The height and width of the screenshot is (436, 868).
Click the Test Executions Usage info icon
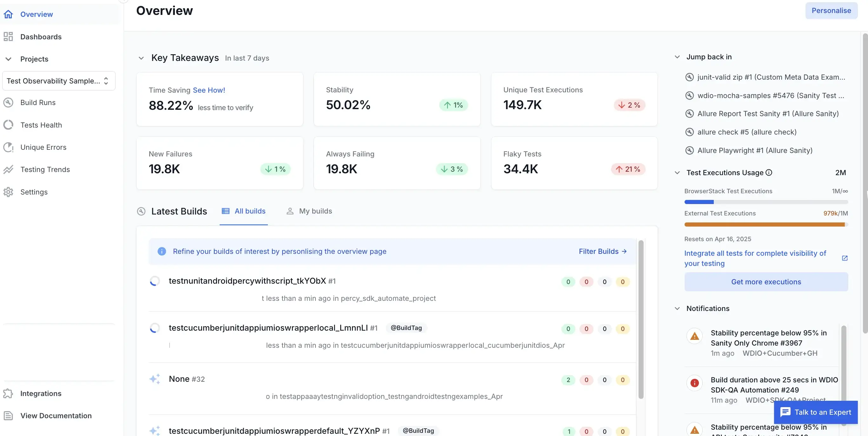(769, 172)
